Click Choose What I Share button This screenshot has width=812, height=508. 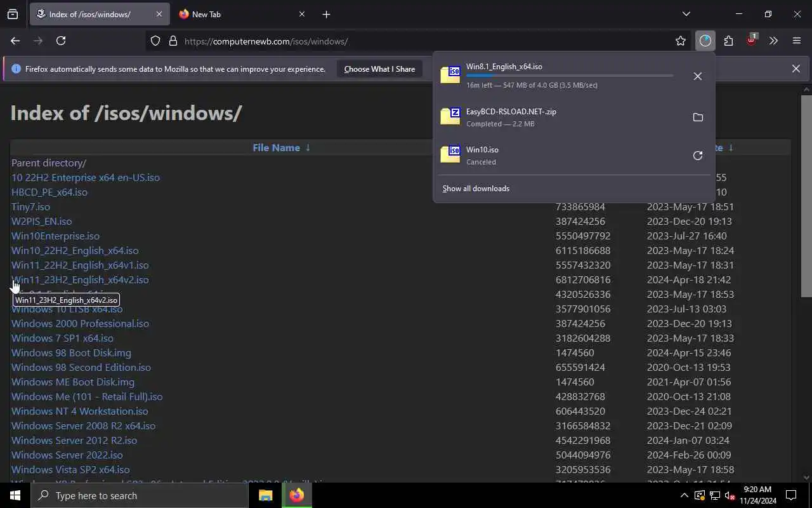pyautogui.click(x=379, y=69)
